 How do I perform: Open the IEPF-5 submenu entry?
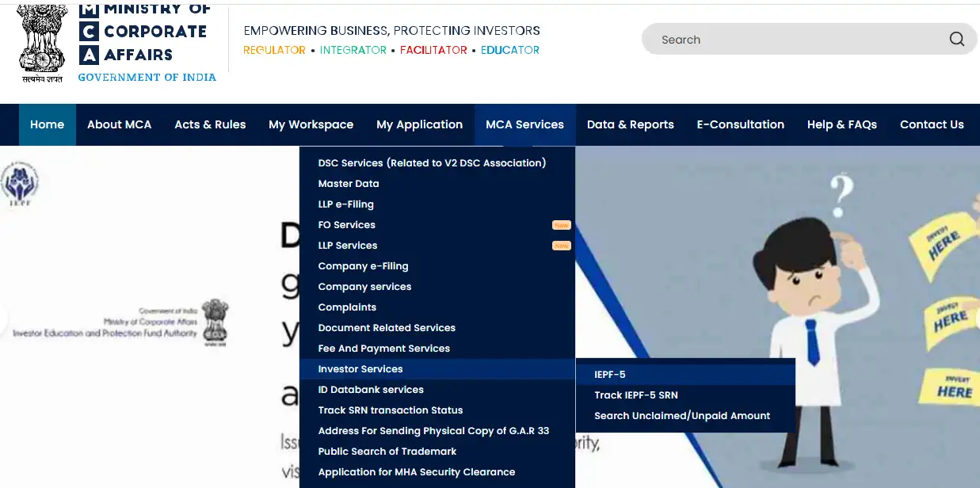point(610,374)
